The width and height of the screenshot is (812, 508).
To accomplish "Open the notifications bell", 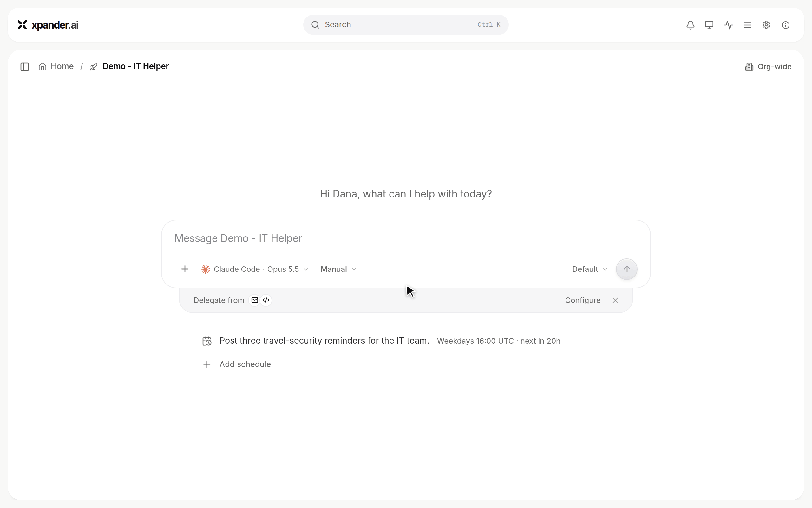I will [690, 25].
